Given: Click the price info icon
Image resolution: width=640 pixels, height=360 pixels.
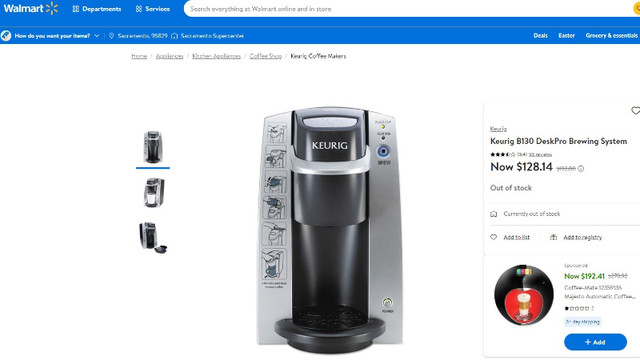Looking at the screenshot, I should [581, 169].
